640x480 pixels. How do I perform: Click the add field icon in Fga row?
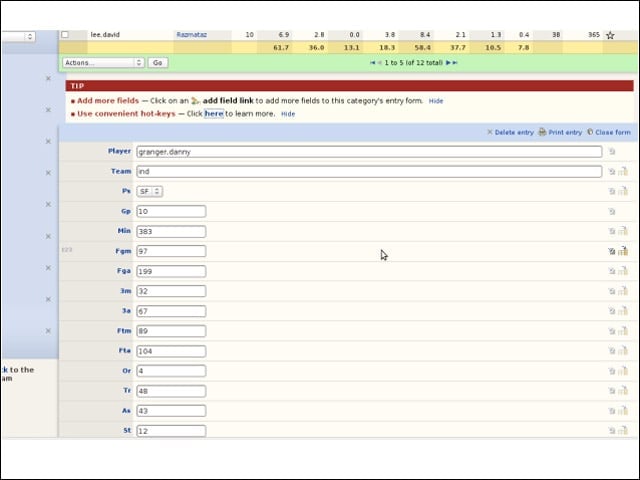click(623, 271)
